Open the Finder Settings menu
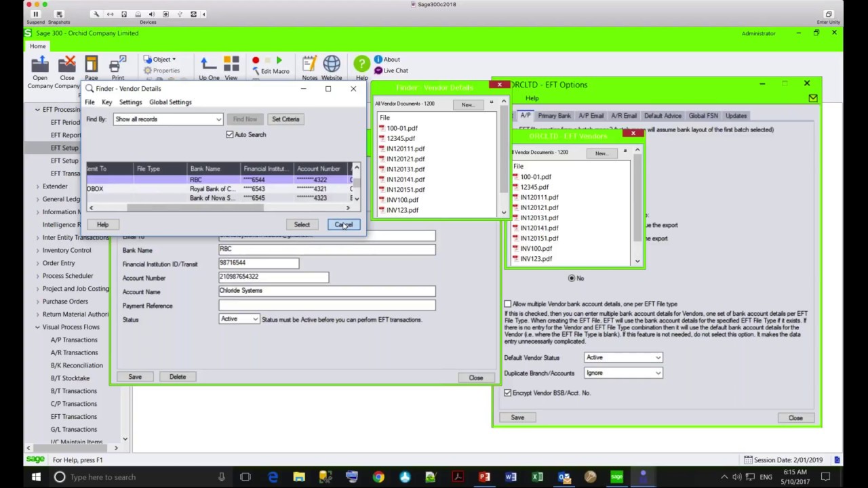The image size is (868, 488). pos(130,102)
